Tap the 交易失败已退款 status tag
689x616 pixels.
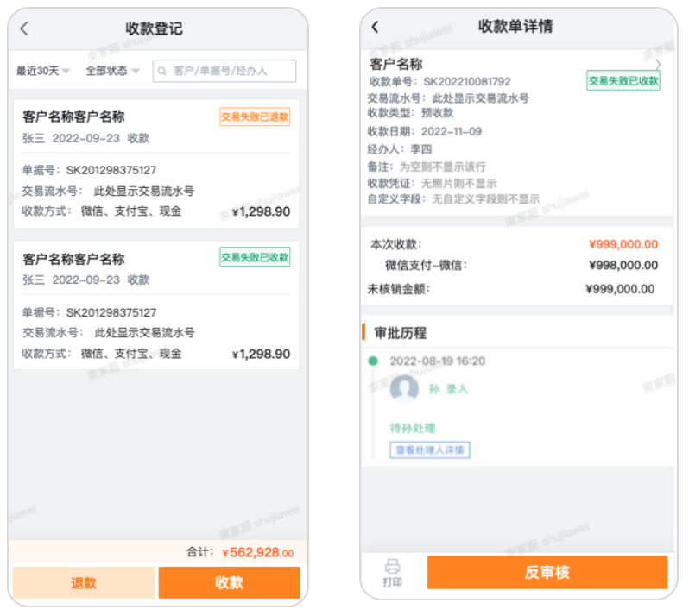coord(255,117)
